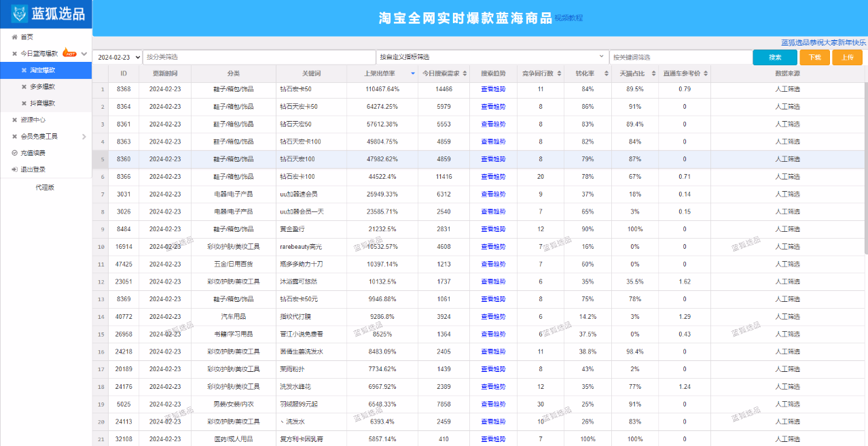Click category cell 汽车用品

pos(234,316)
